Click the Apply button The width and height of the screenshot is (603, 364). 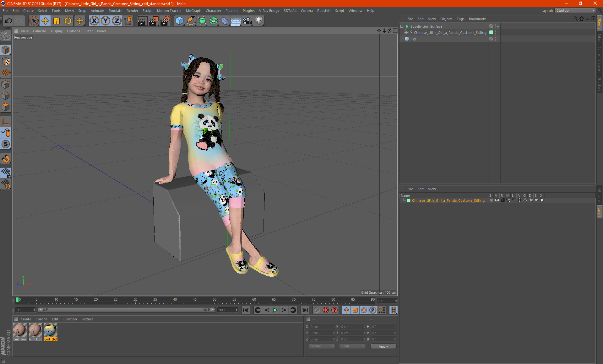383,346
